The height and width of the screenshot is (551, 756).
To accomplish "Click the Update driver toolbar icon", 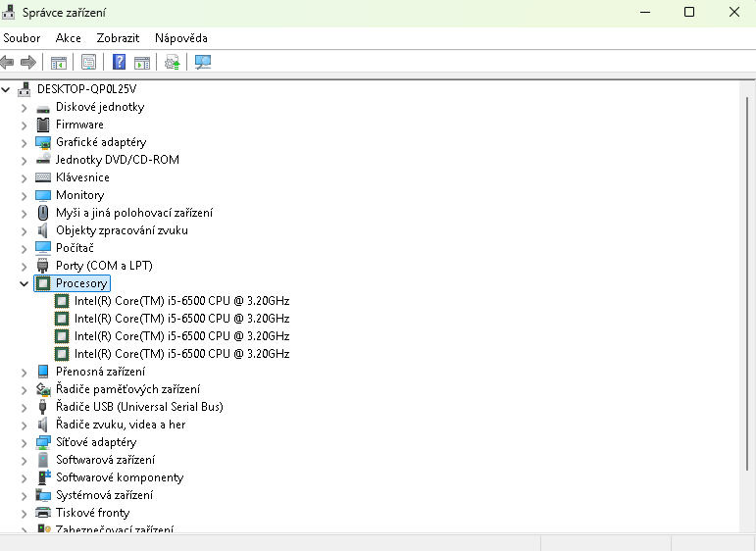I will click(x=173, y=63).
